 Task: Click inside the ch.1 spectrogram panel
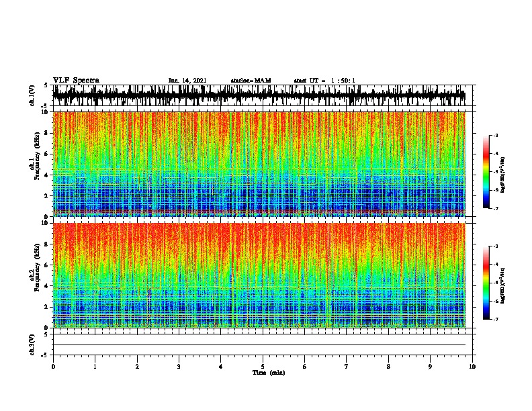[259, 164]
